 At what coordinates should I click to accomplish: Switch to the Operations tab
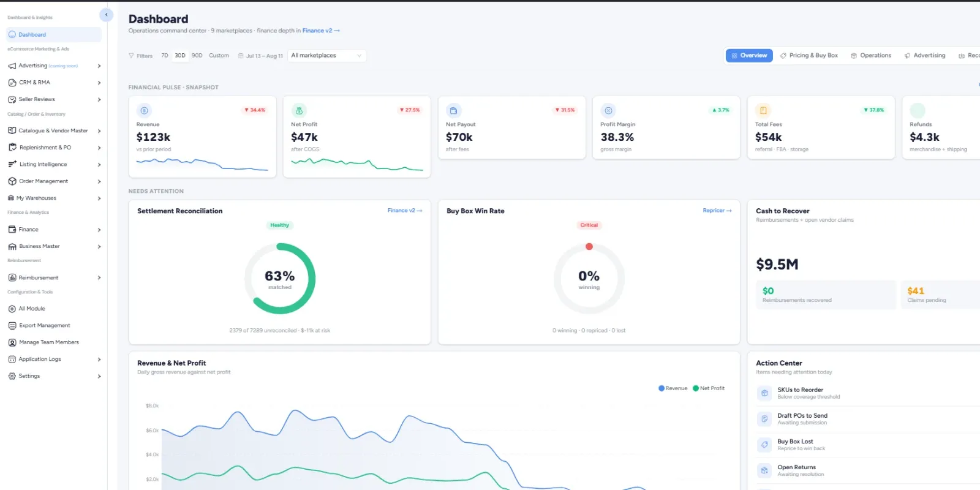click(871, 56)
